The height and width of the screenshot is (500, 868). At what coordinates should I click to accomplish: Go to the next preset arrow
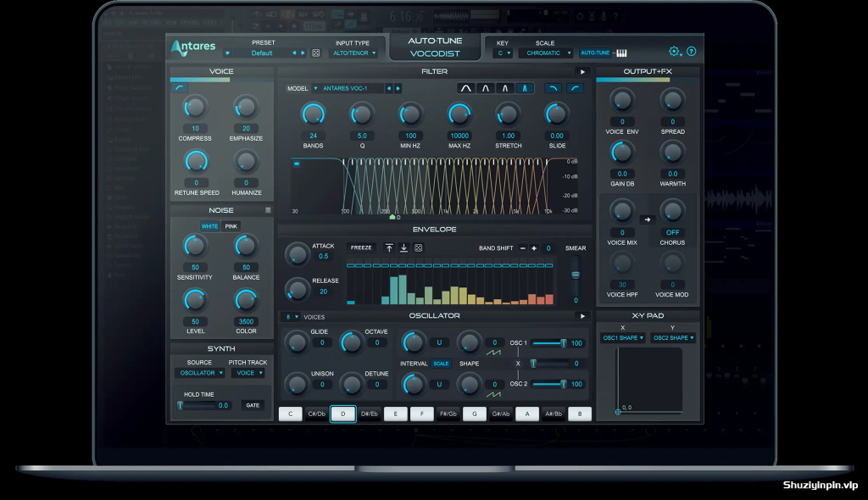pyautogui.click(x=303, y=53)
